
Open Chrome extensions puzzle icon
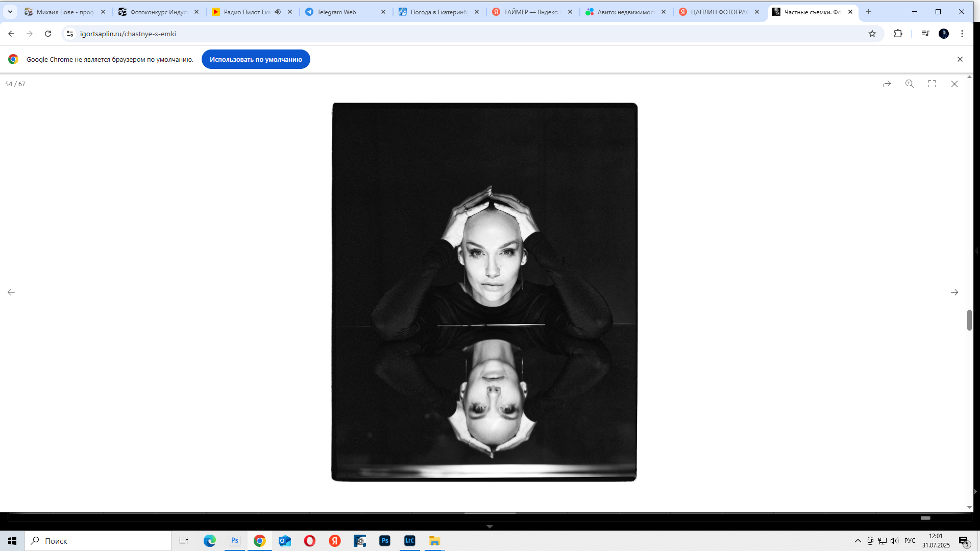(898, 34)
